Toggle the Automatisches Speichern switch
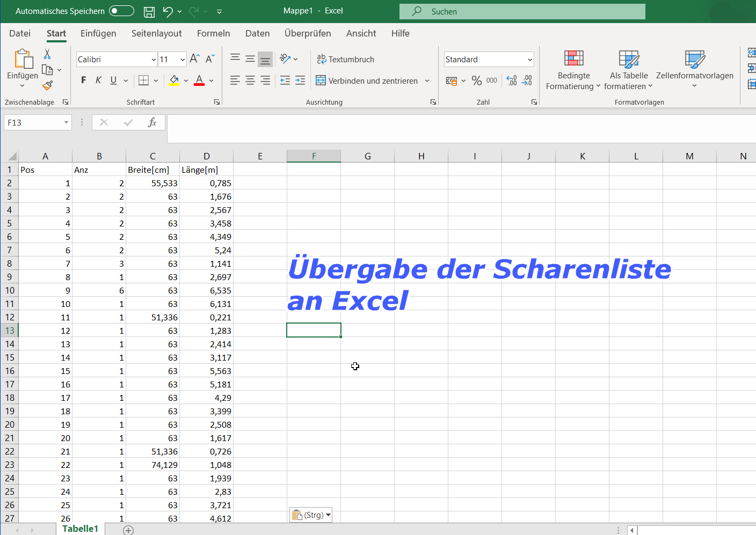The width and height of the screenshot is (756, 535). pyautogui.click(x=121, y=11)
